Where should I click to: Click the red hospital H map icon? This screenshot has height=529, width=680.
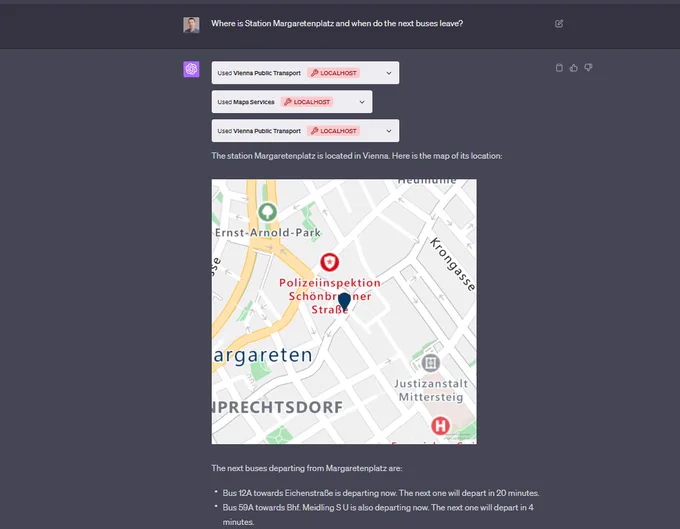click(x=440, y=426)
